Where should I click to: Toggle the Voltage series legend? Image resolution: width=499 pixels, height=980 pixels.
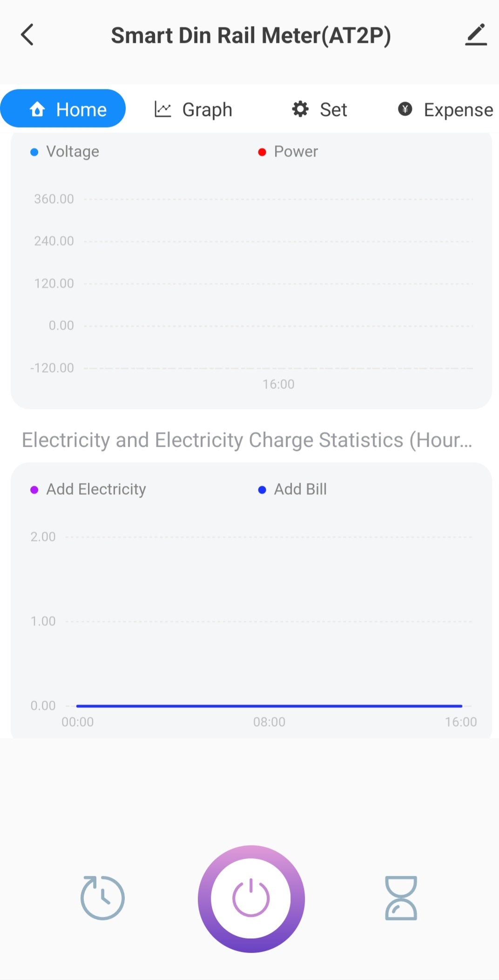coord(65,152)
